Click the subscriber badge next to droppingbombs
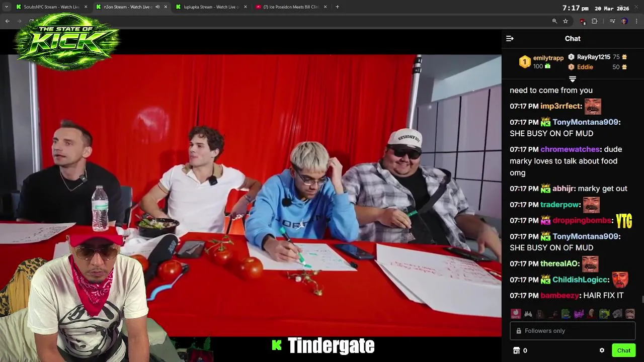644x362 pixels. pyautogui.click(x=545, y=221)
